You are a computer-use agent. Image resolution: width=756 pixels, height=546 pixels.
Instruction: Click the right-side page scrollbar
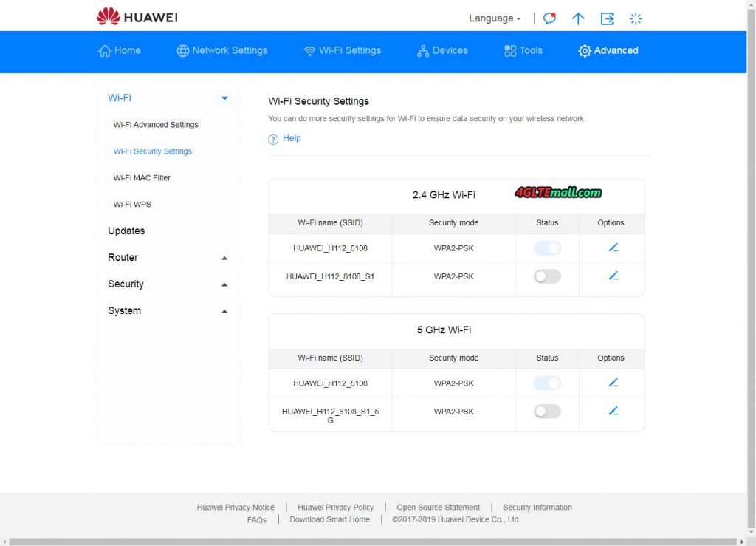click(751, 273)
